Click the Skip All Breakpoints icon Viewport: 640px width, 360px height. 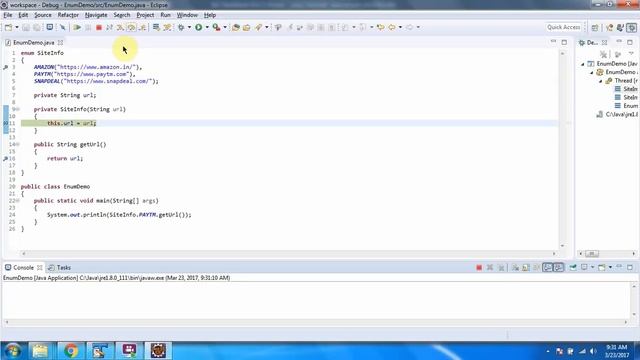(62, 27)
